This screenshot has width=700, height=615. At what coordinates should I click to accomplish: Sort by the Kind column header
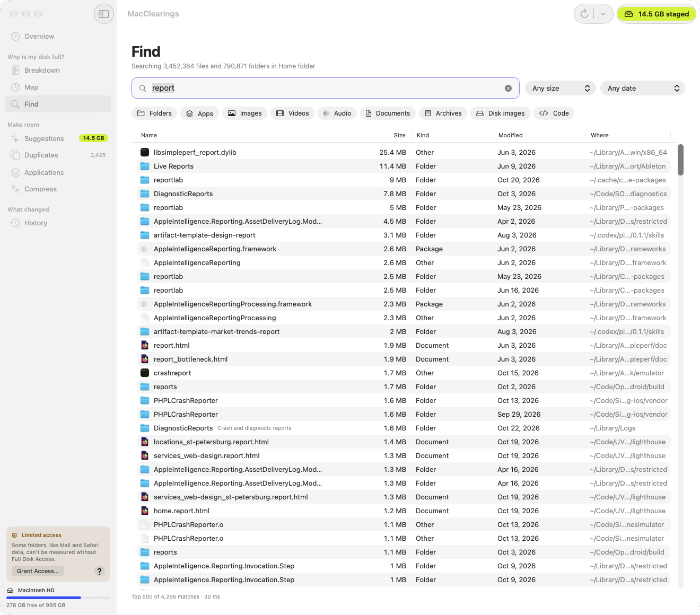423,136
